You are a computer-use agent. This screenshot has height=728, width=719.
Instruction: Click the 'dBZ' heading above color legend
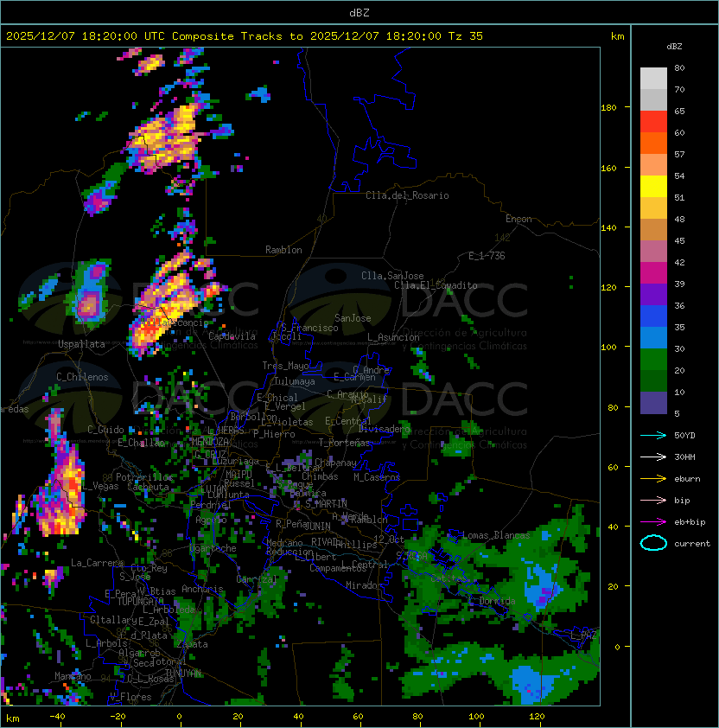pyautogui.click(x=674, y=47)
